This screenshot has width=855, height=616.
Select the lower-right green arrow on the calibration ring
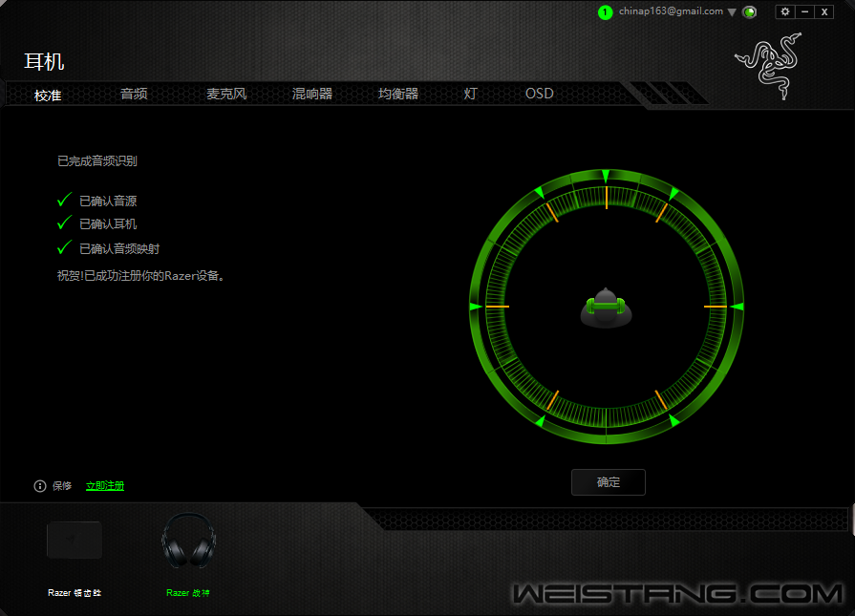tap(673, 420)
